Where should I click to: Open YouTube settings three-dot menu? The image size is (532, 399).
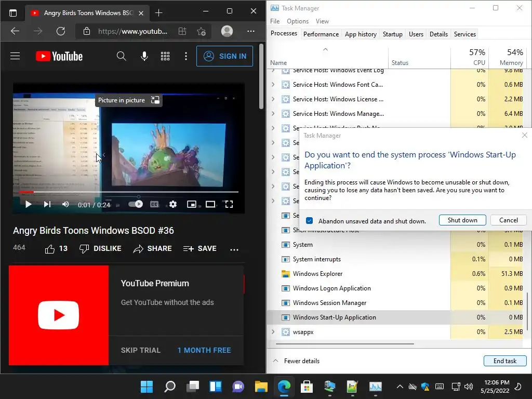tap(185, 56)
